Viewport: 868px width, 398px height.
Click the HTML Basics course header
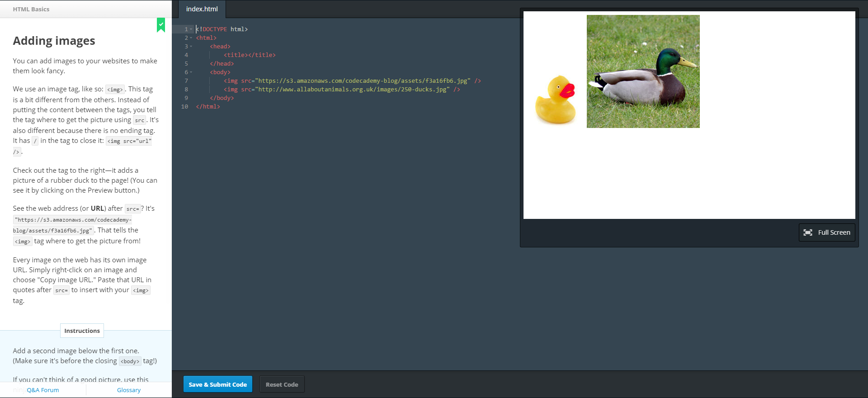(x=31, y=9)
